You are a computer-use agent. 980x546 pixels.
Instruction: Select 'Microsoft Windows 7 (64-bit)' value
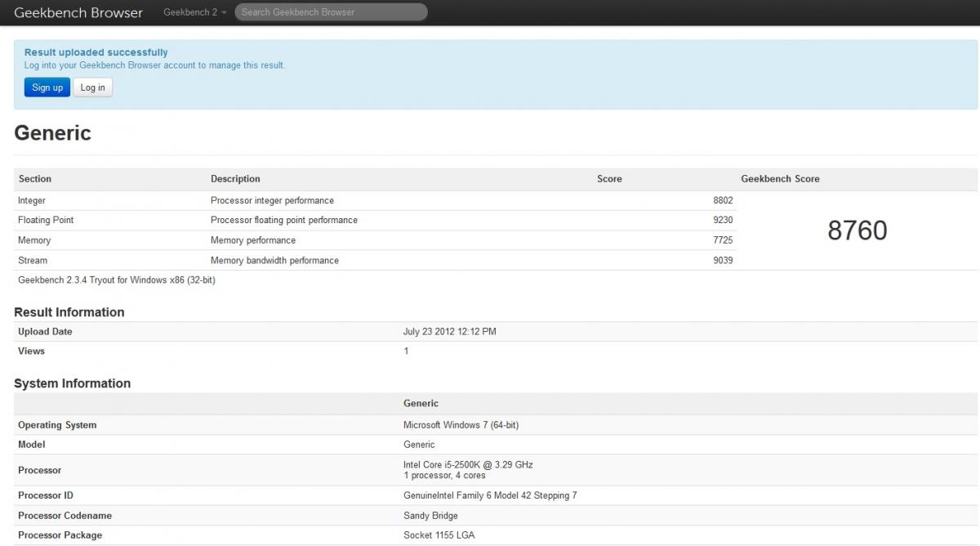(461, 425)
